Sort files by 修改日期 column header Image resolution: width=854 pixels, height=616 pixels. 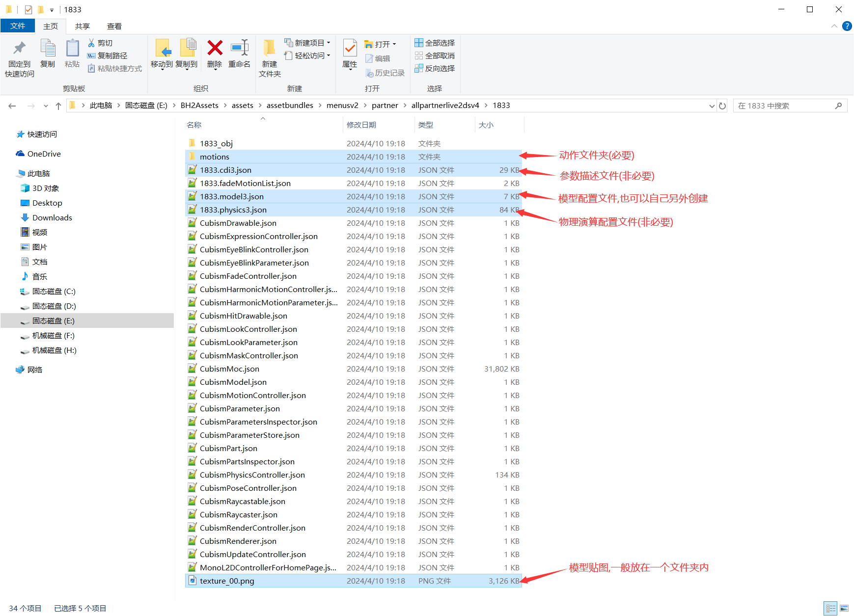coord(378,125)
